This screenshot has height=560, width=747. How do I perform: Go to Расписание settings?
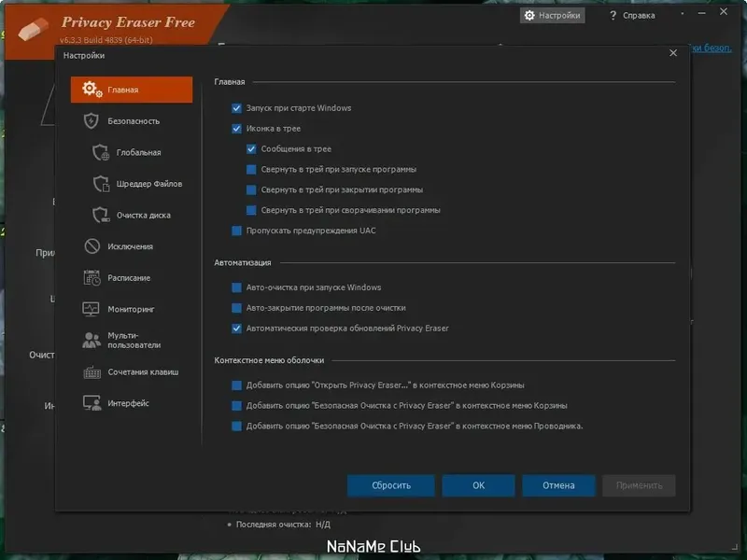[x=132, y=277]
